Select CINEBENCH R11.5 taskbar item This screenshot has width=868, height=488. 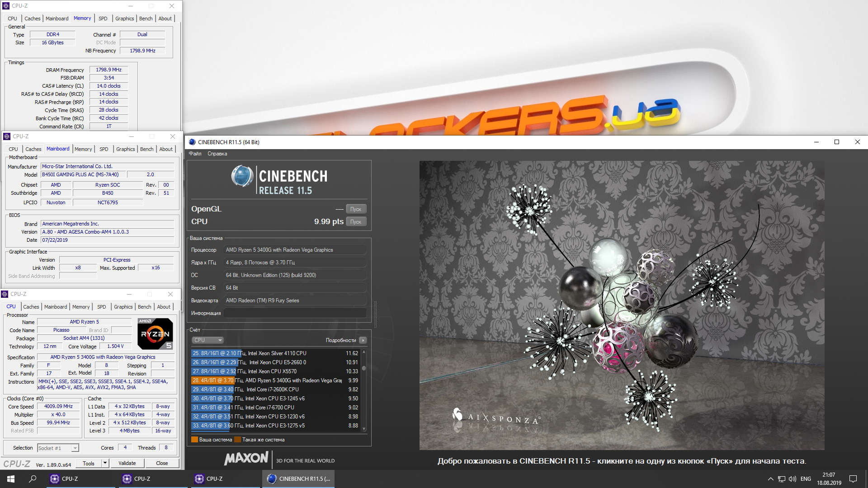(x=298, y=479)
